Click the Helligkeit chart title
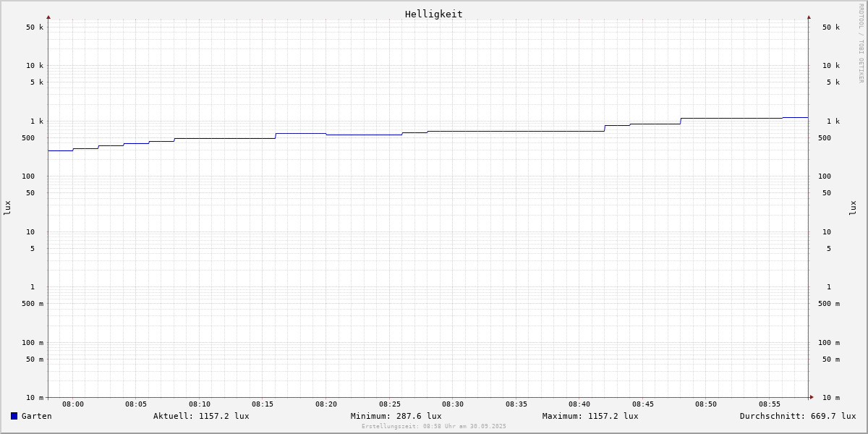Screen dimensions: 868x434 (433, 14)
